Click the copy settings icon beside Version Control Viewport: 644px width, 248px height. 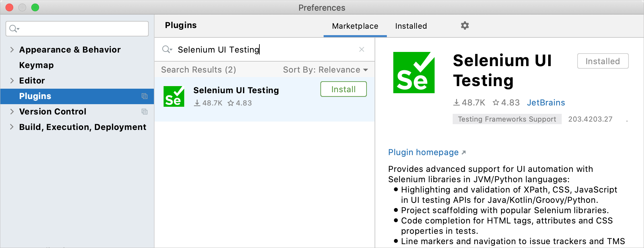coord(145,112)
